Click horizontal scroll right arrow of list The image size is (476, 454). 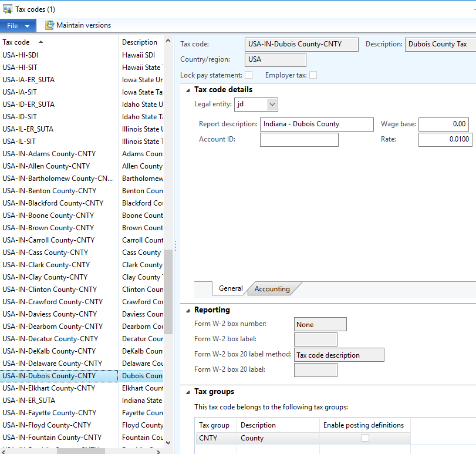[158, 452]
